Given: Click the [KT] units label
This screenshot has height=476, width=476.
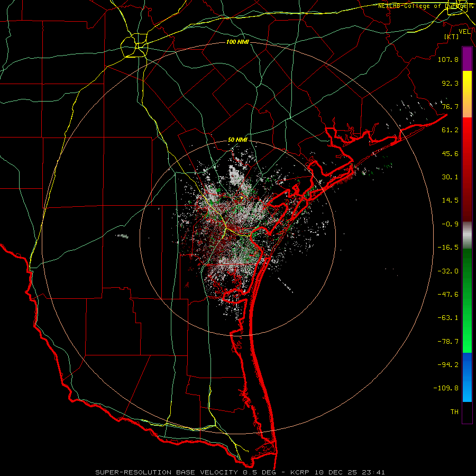Looking at the screenshot, I should pyautogui.click(x=452, y=36).
